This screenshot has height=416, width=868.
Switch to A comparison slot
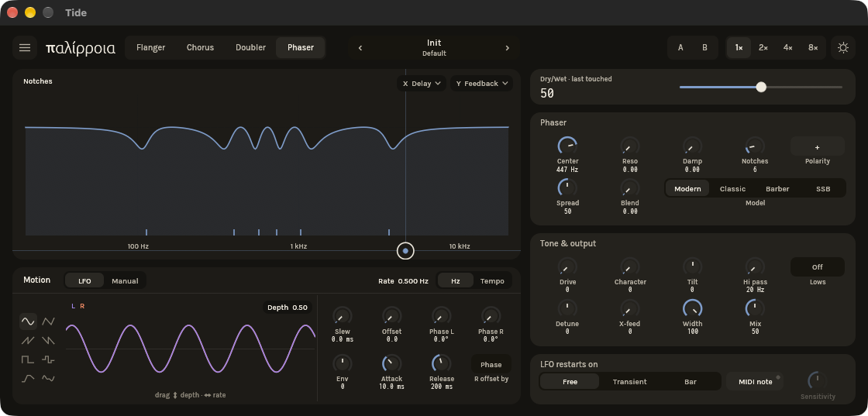tap(680, 47)
